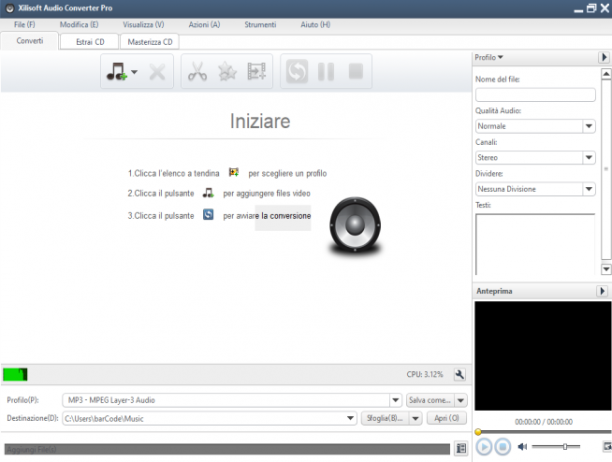Open the effects star icon
This screenshot has height=462, width=612.
pos(227,72)
